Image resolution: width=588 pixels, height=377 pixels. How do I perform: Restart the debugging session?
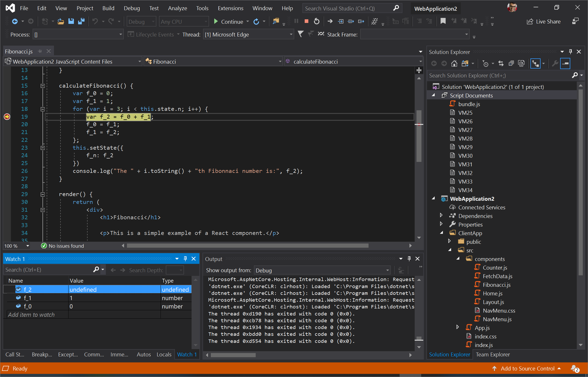[316, 21]
